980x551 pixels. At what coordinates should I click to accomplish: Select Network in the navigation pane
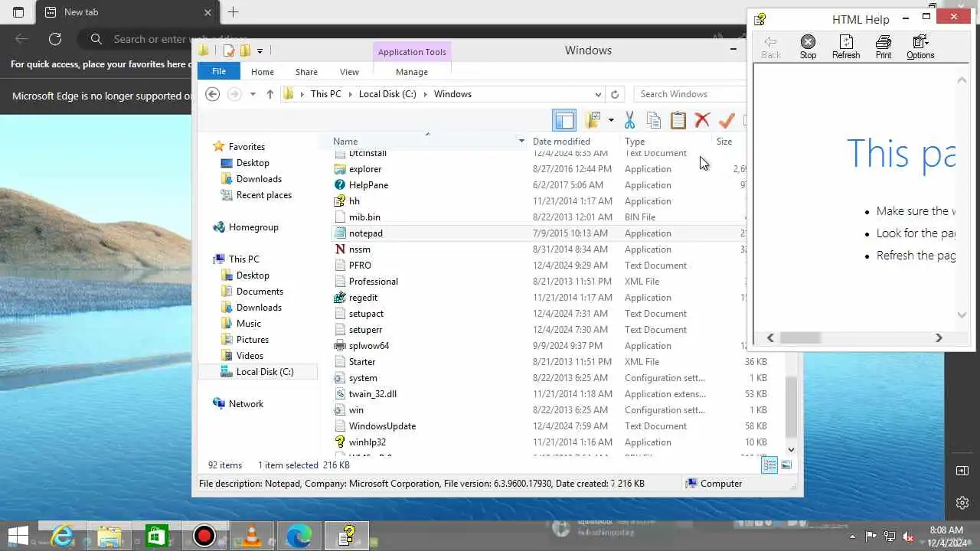click(x=246, y=404)
